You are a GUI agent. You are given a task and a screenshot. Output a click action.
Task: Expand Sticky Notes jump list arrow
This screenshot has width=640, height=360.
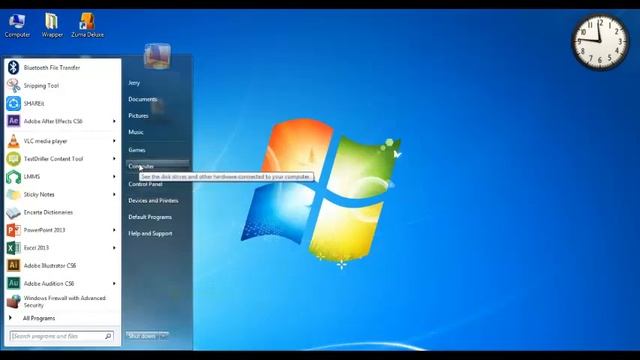coord(114,194)
